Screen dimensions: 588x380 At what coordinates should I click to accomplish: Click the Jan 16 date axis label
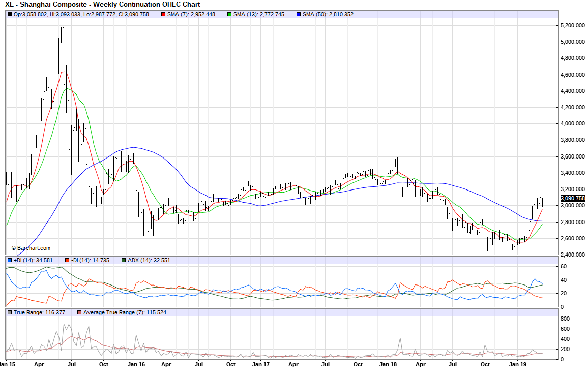point(136,364)
